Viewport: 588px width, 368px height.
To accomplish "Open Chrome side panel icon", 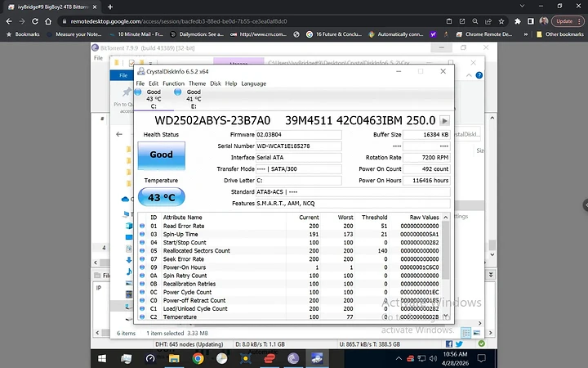I will tap(531, 21).
